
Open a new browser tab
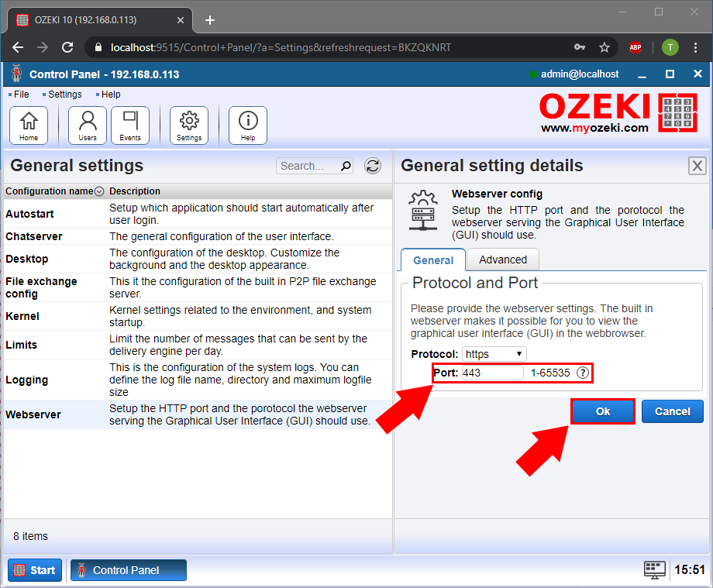tap(209, 20)
